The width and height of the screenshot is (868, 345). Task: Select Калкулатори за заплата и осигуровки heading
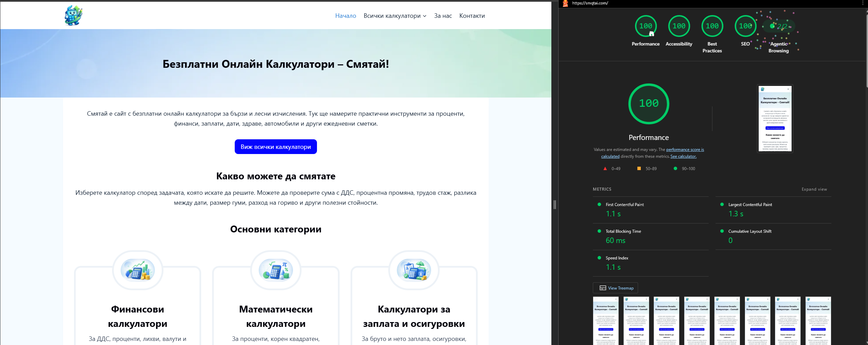(x=414, y=316)
